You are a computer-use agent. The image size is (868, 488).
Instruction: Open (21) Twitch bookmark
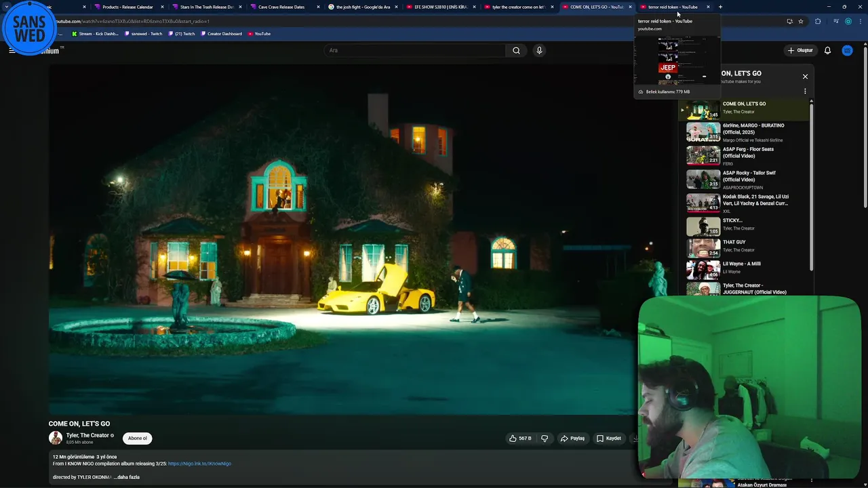click(x=182, y=33)
